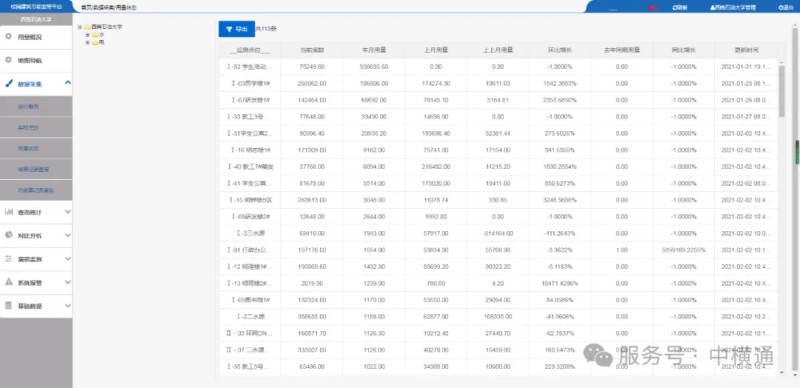This screenshot has width=800, height=388.
Task: Select the row starting with Ⅰ-40 教工7#
Action: (x=498, y=166)
